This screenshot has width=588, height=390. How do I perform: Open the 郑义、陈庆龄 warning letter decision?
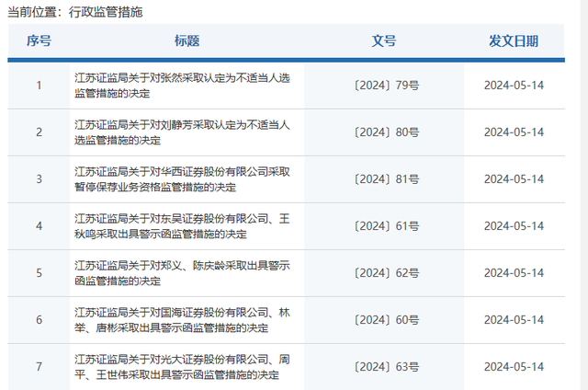182,273
